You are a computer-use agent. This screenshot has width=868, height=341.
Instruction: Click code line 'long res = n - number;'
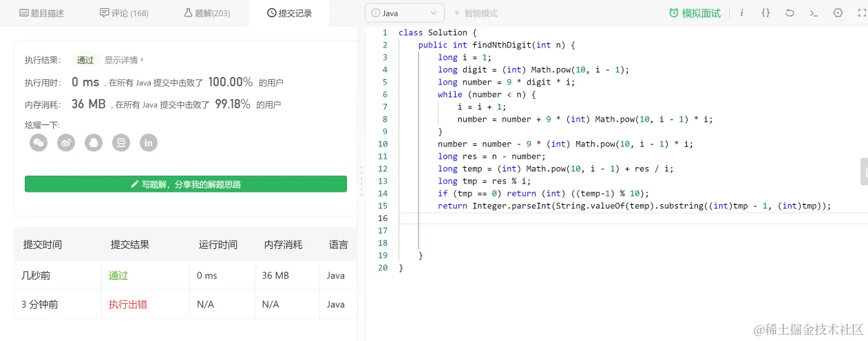pos(491,156)
